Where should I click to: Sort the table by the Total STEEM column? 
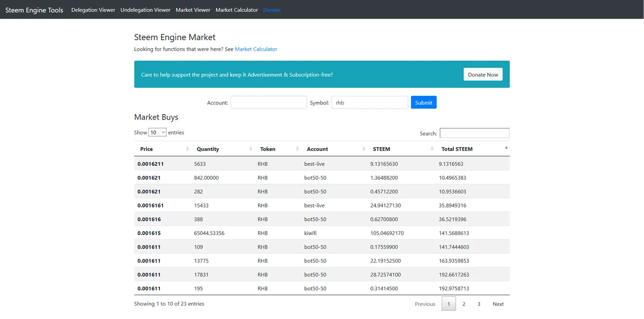472,149
